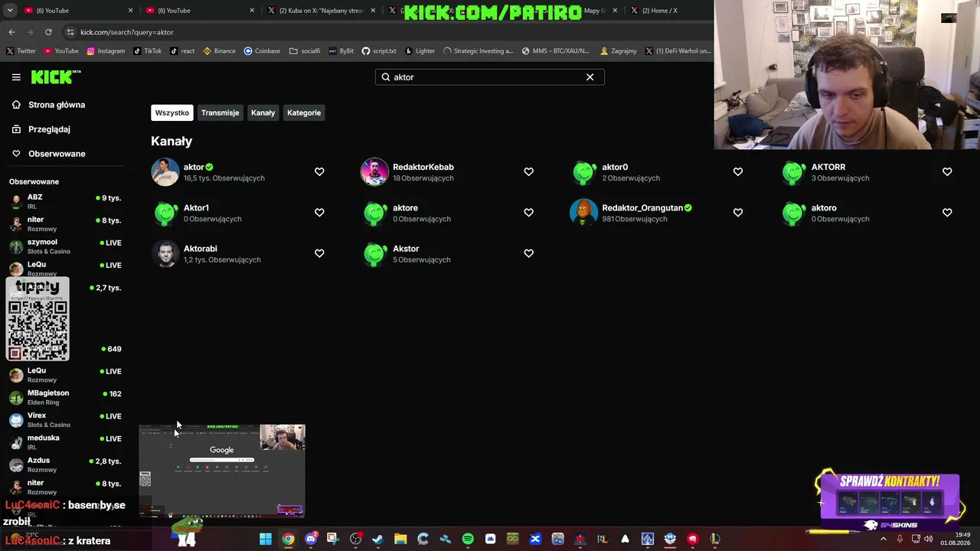Toggle follow heart for aktor0

point(738,171)
